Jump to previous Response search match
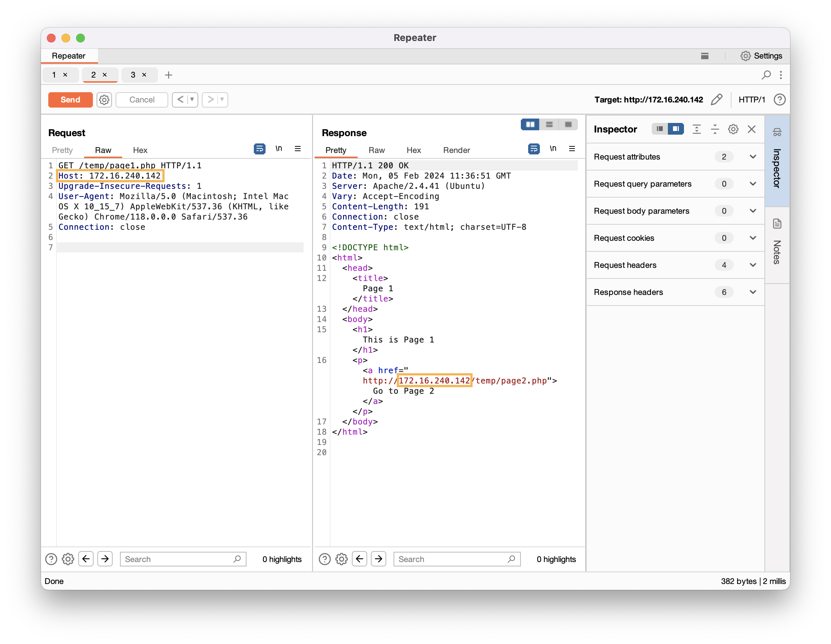The image size is (831, 644). click(x=360, y=559)
